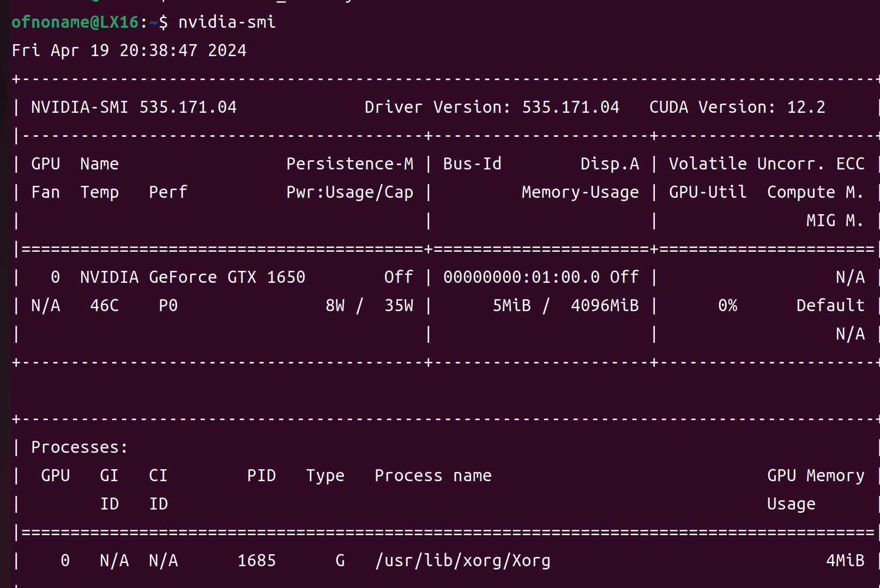Select the NVIDIA-SMI 535.171.04 text

134,107
